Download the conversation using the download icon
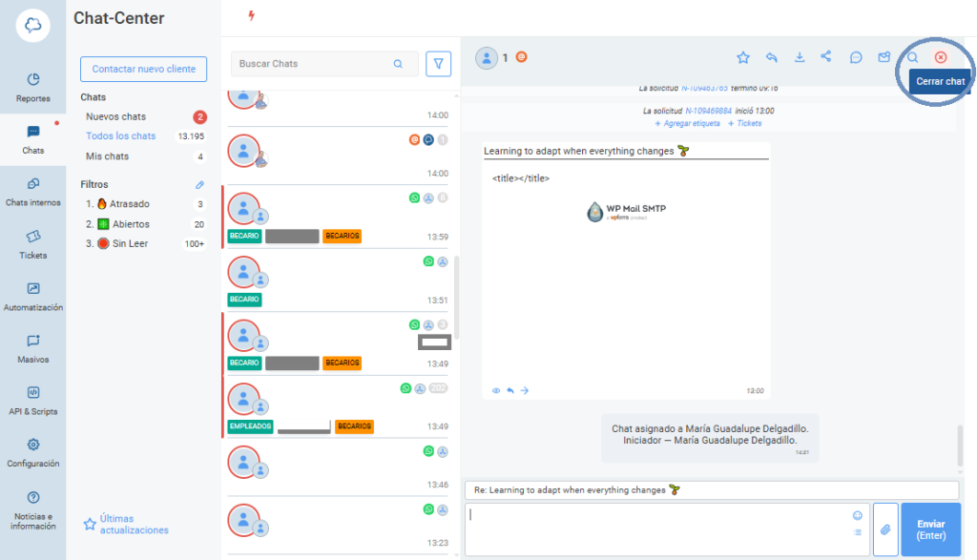 click(x=800, y=57)
